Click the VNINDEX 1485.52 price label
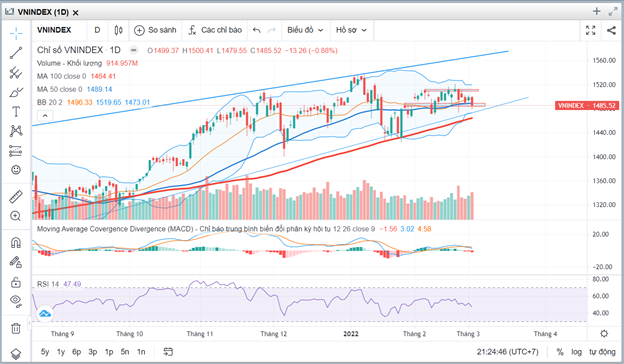 pos(587,105)
